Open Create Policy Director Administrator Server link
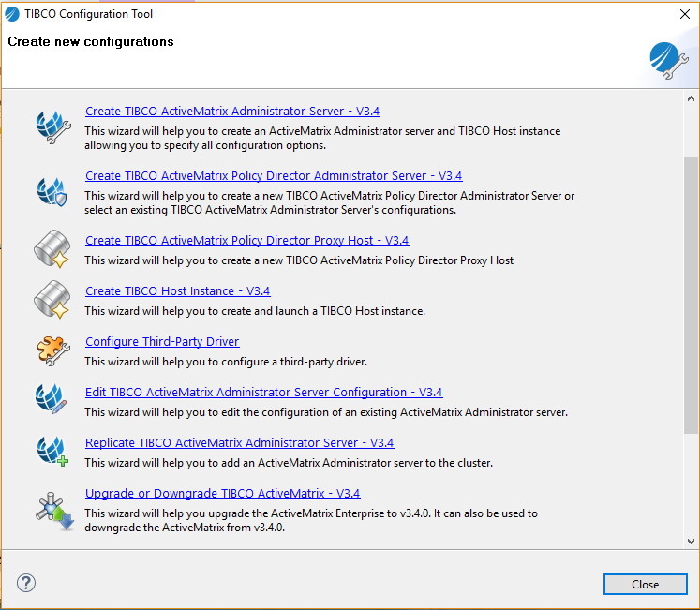The height and width of the screenshot is (610, 700). 274,176
